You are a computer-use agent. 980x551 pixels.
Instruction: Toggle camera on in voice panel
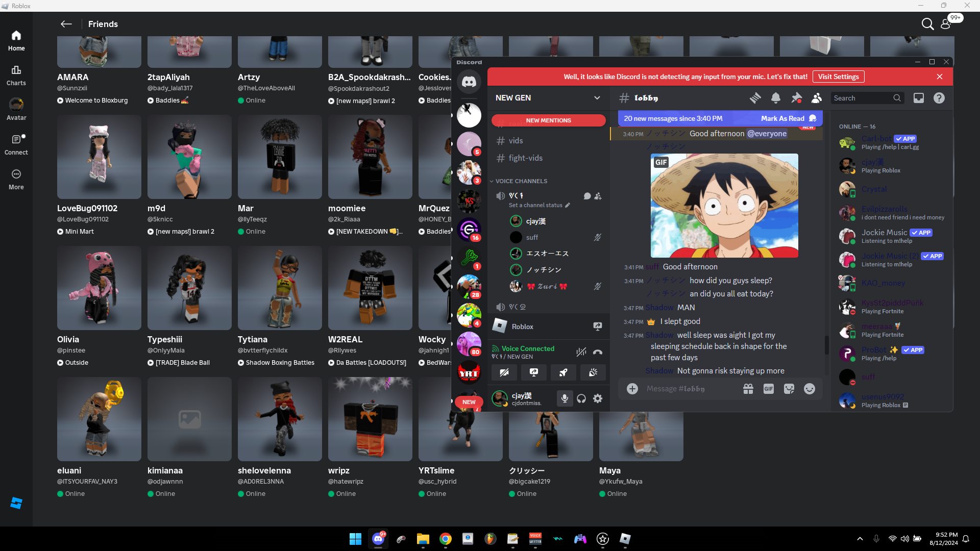(504, 372)
